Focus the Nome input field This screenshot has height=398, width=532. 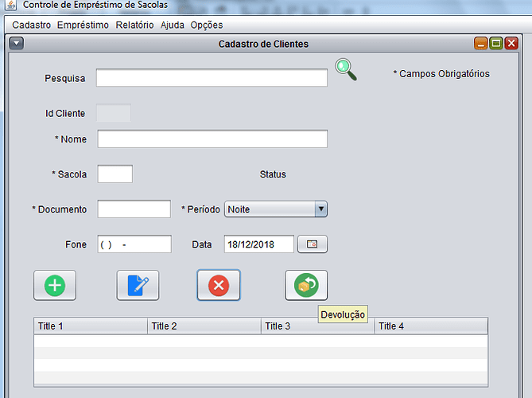212,139
